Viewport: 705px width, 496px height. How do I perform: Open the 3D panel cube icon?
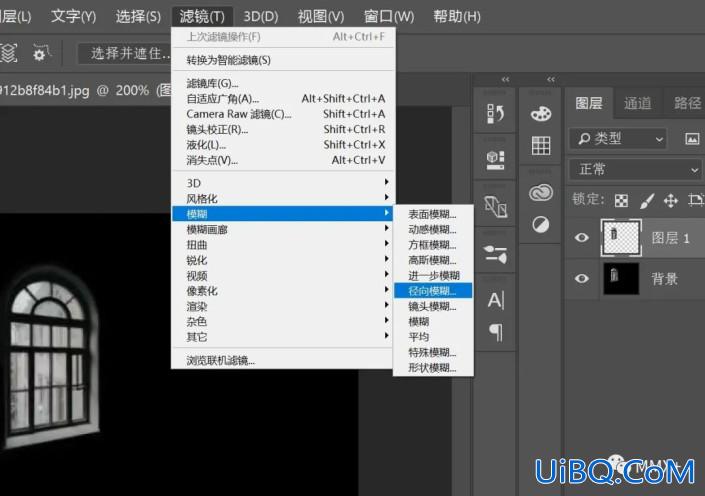click(495, 160)
